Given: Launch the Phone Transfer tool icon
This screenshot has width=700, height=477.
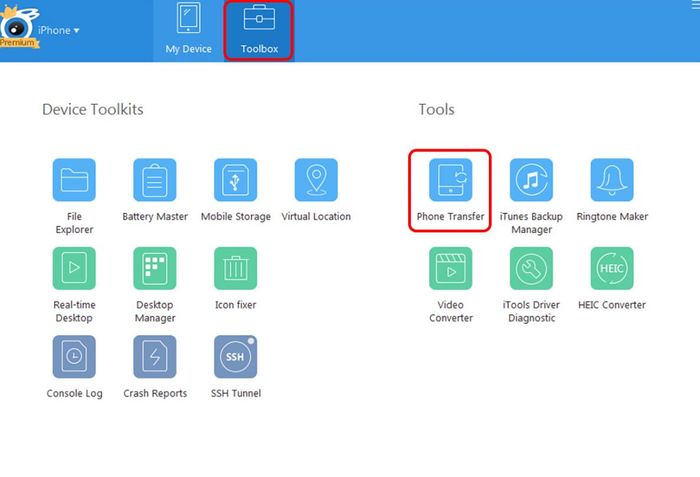Looking at the screenshot, I should (x=450, y=180).
